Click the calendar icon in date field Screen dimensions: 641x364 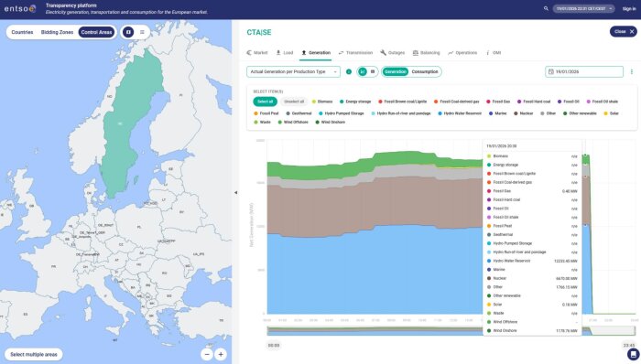[550, 72]
